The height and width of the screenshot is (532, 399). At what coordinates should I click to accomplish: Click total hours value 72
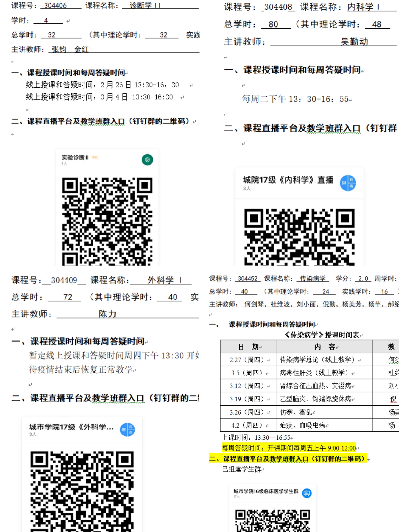coord(68,297)
